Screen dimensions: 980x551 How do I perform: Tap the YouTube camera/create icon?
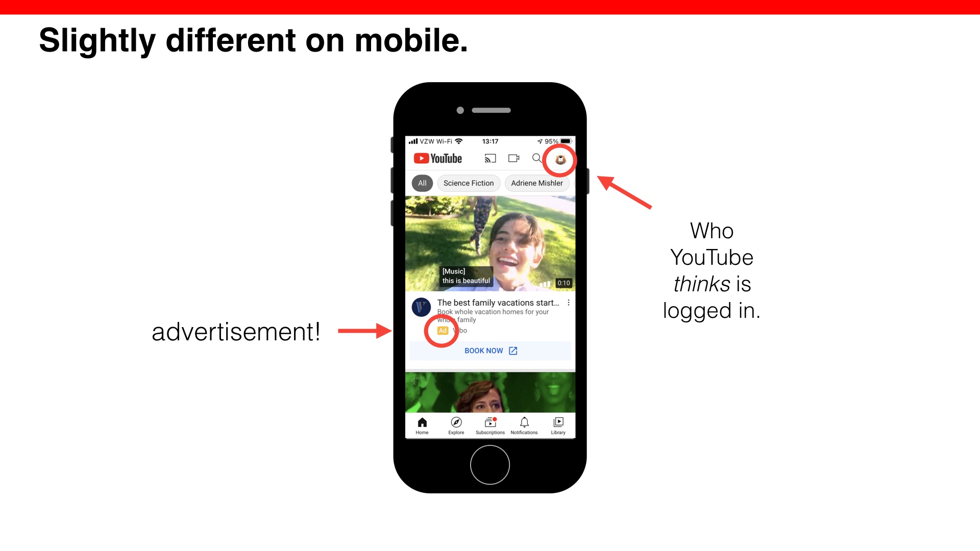click(x=514, y=158)
